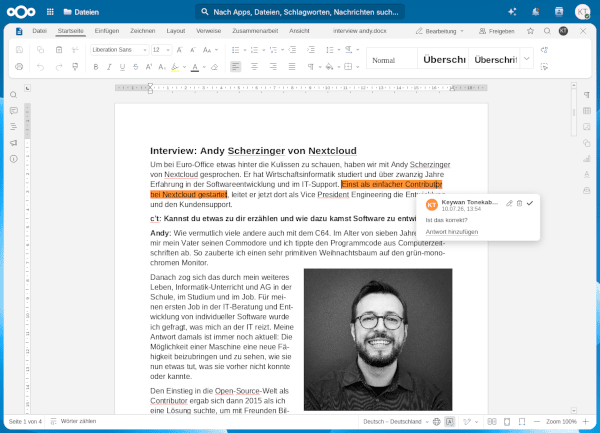
Task: Expand the line spacing dropdown arrow
Action: point(339,50)
